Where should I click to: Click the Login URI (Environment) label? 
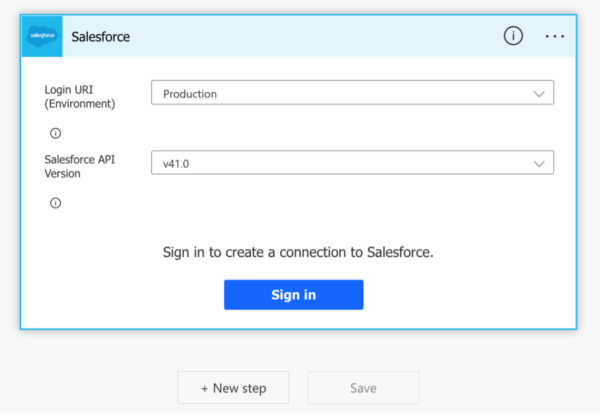pyautogui.click(x=80, y=96)
